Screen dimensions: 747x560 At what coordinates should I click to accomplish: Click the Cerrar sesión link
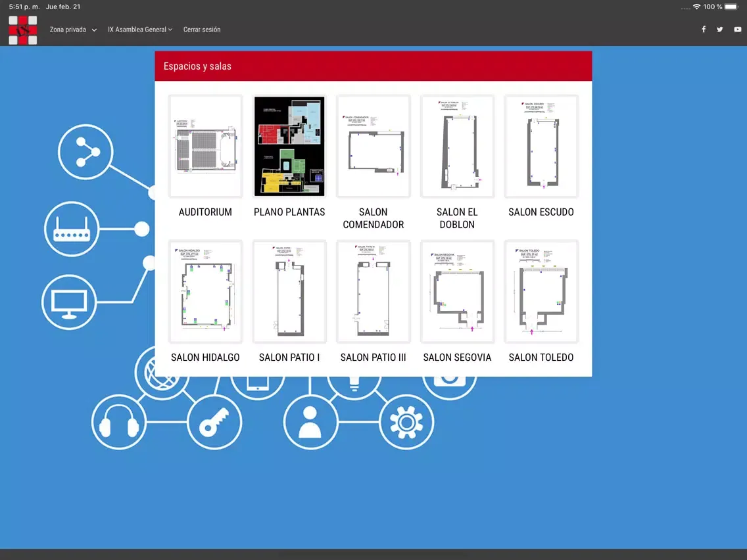tap(202, 30)
